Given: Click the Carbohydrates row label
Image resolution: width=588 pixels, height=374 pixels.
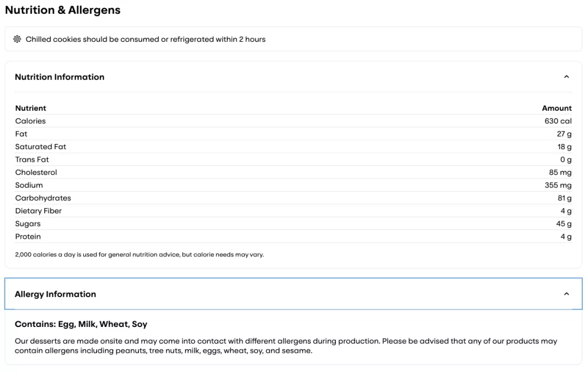Looking at the screenshot, I should pyautogui.click(x=43, y=198).
